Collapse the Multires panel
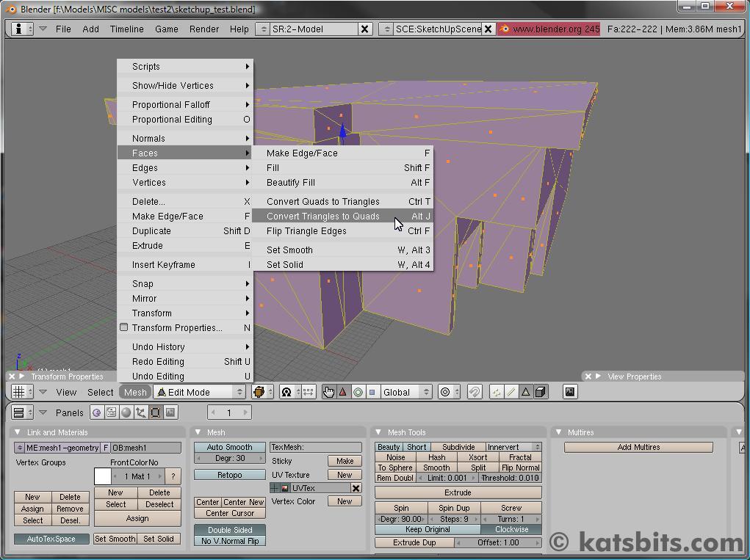750x560 pixels. [558, 432]
